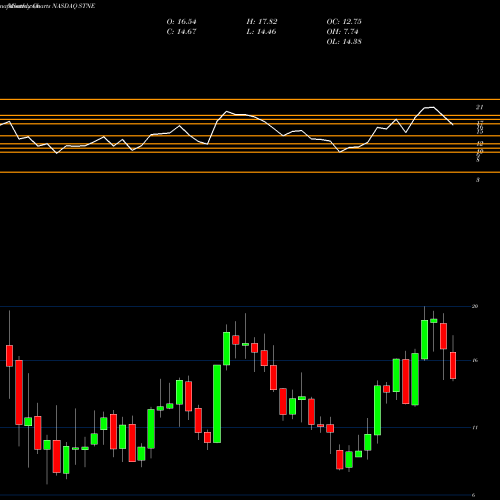
Task: Click the high value H: 17.82
Action: click(262, 22)
